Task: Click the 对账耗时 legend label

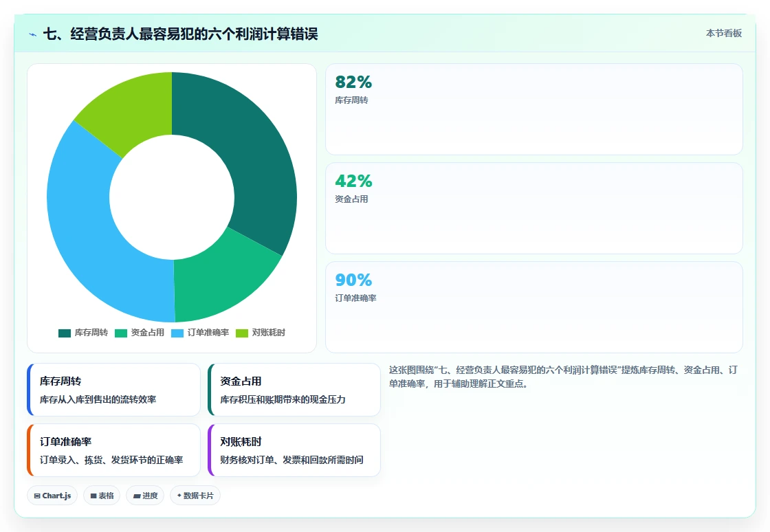Action: click(269, 333)
